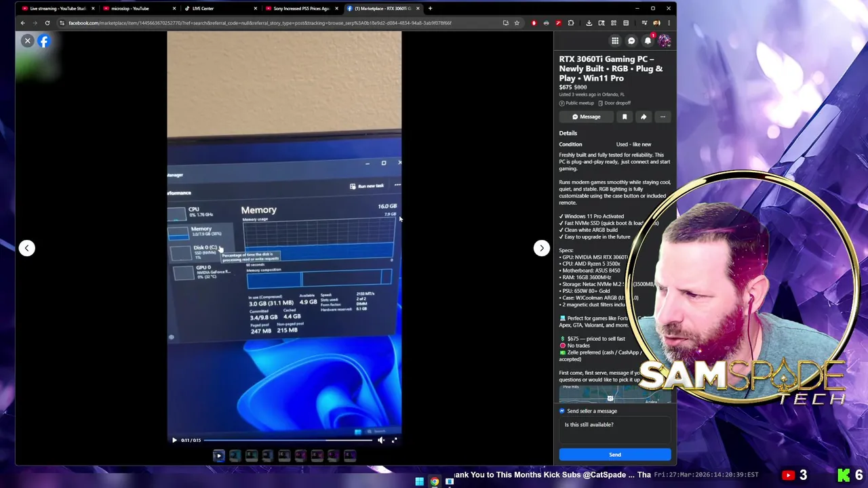Select the Marketplace RTX 3060Ti tab
Viewport: 868px width, 488px height.
(x=382, y=8)
